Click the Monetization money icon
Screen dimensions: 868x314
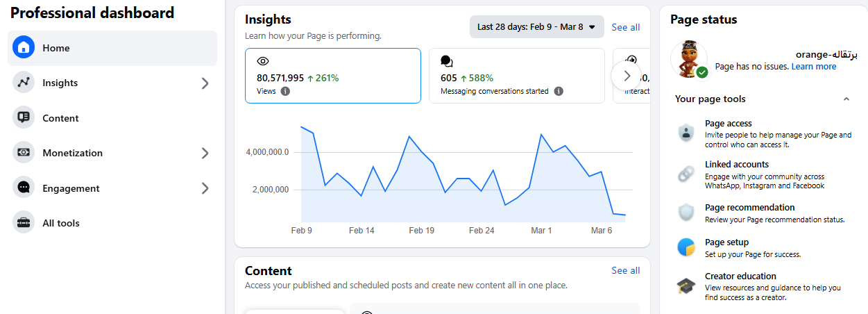pos(24,153)
